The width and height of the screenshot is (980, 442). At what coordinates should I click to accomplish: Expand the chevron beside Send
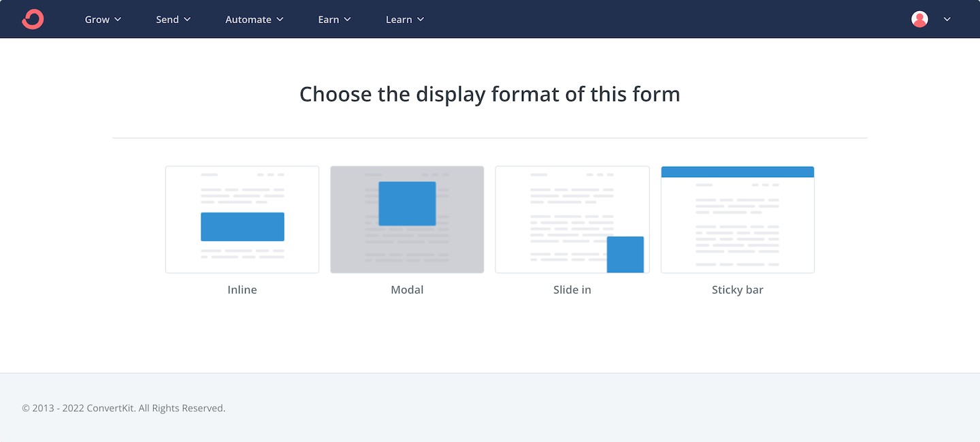(x=187, y=20)
